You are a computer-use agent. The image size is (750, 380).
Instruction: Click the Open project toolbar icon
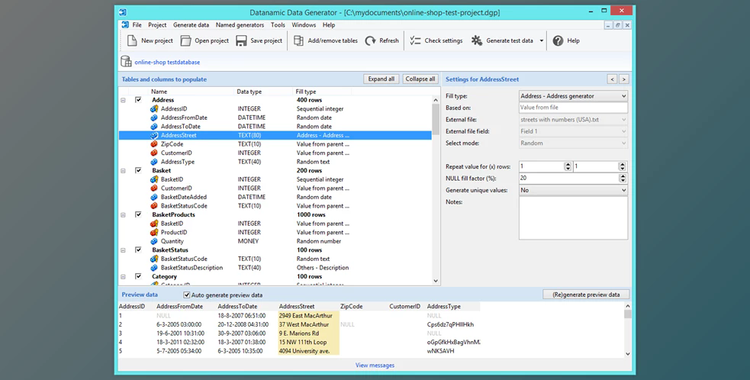(x=186, y=41)
